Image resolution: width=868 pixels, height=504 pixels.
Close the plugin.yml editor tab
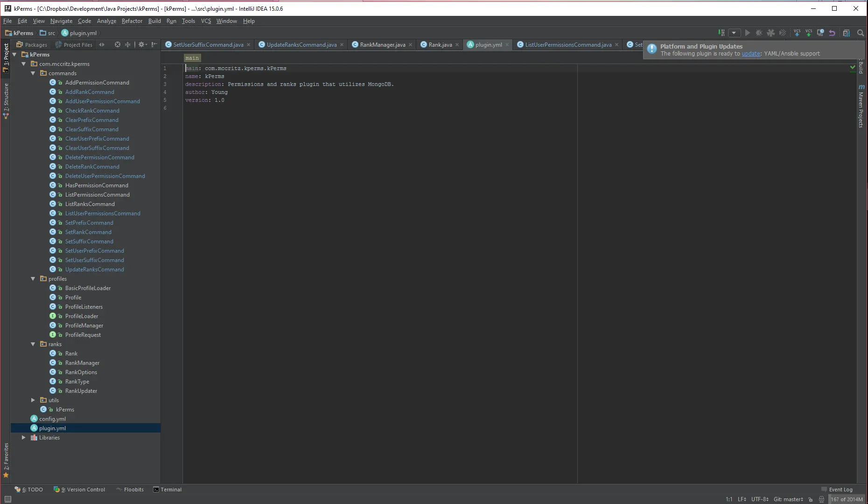click(507, 45)
